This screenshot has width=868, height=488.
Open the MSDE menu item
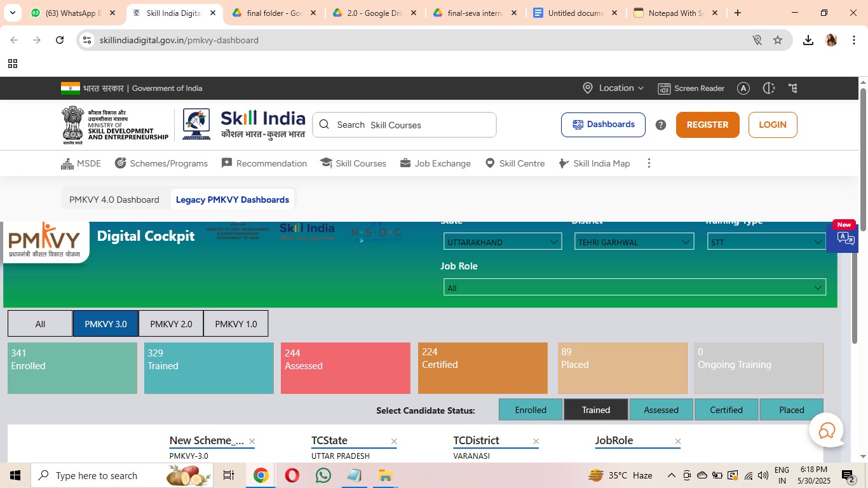[81, 163]
